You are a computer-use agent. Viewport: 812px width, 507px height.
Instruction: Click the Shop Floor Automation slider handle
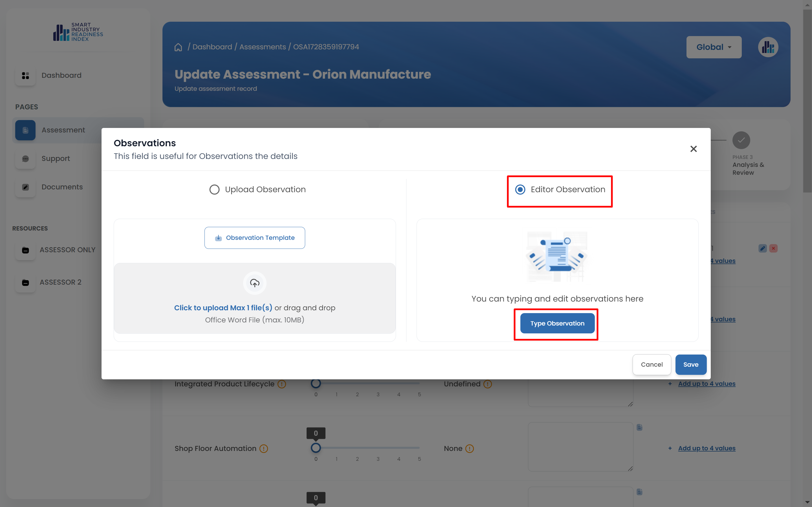pyautogui.click(x=316, y=448)
